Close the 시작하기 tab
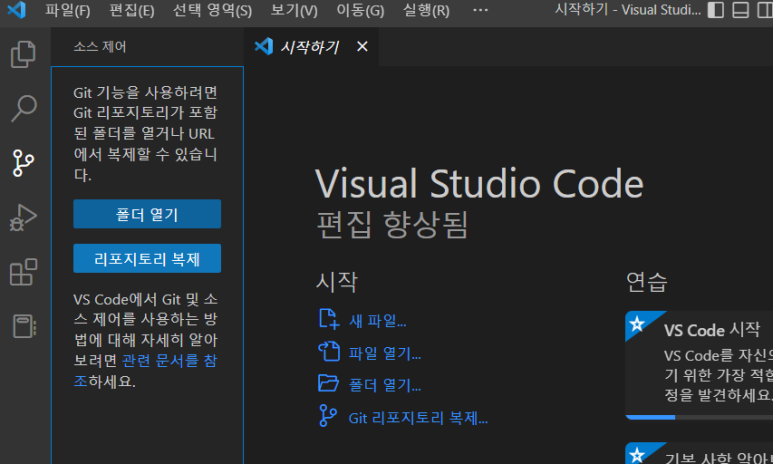 (x=362, y=46)
